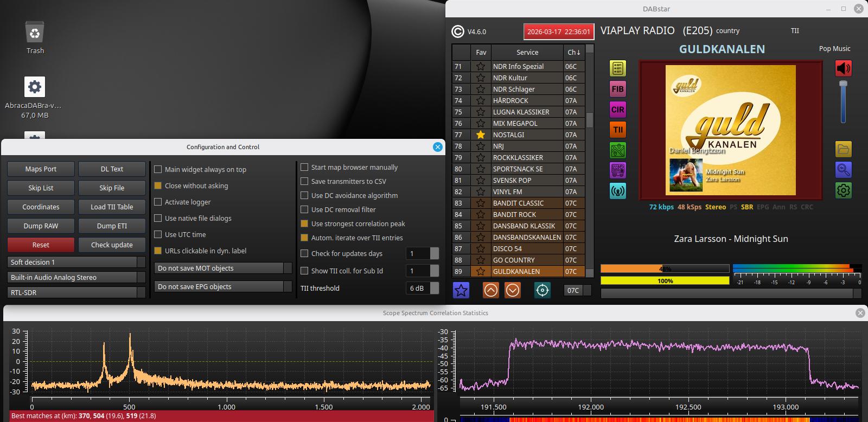Screen dimensions: 868x422
Task: Enable 'Main widget always on top'
Action: 158,169
